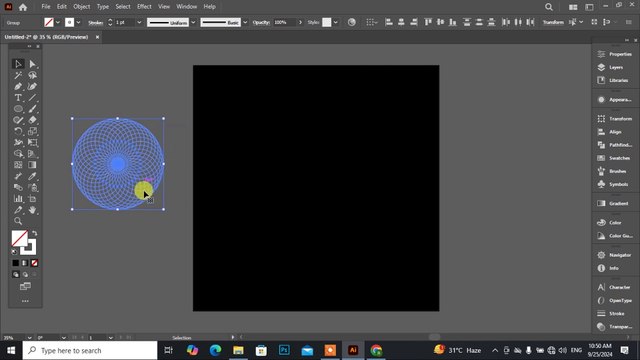This screenshot has width=640, height=360.
Task: Select the Shape Builder tool
Action: click(x=18, y=154)
